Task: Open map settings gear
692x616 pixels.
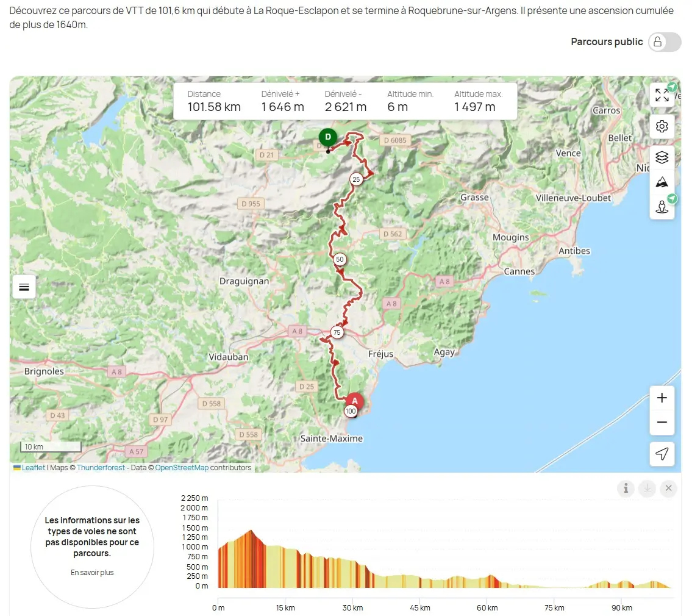Action: (x=662, y=126)
